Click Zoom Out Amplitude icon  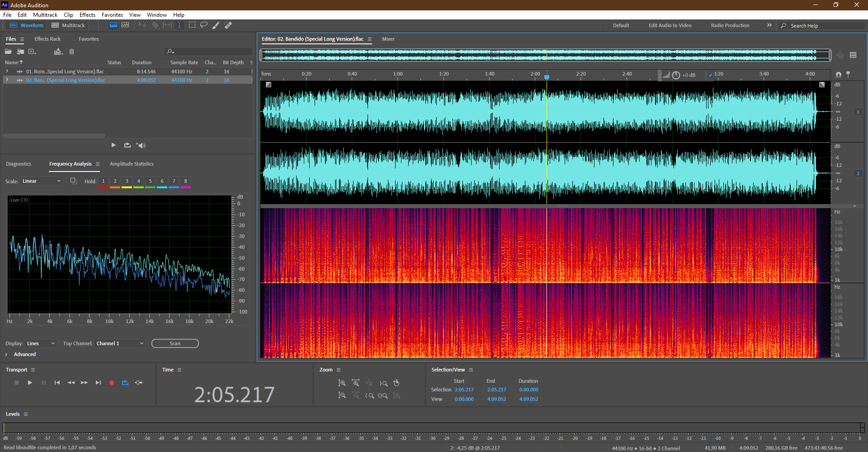tap(342, 395)
